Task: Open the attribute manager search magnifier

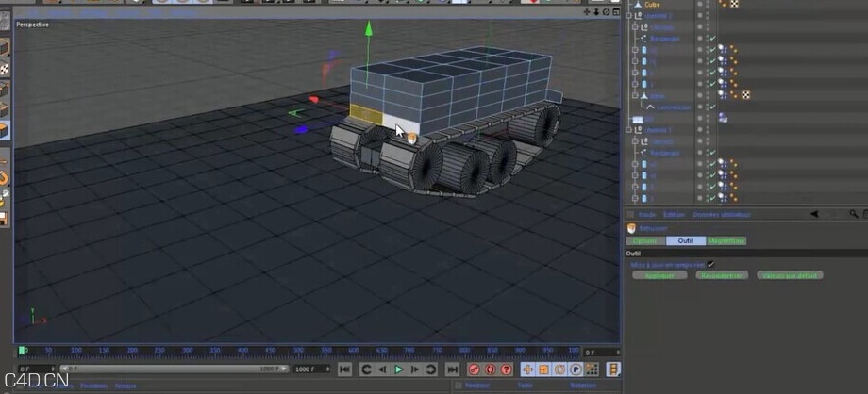Action: coord(854,214)
